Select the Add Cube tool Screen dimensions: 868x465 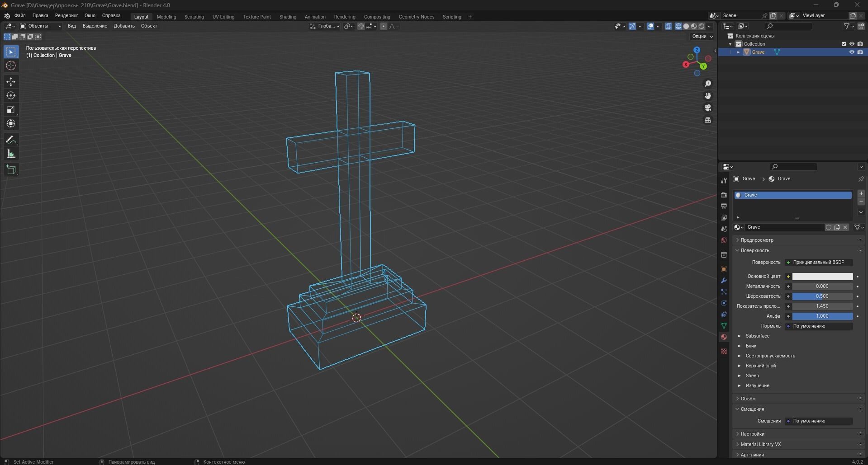pos(11,170)
